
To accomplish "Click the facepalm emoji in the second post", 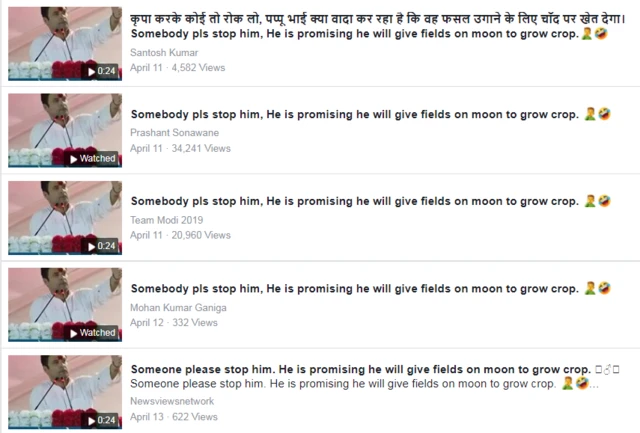I will coord(590,114).
